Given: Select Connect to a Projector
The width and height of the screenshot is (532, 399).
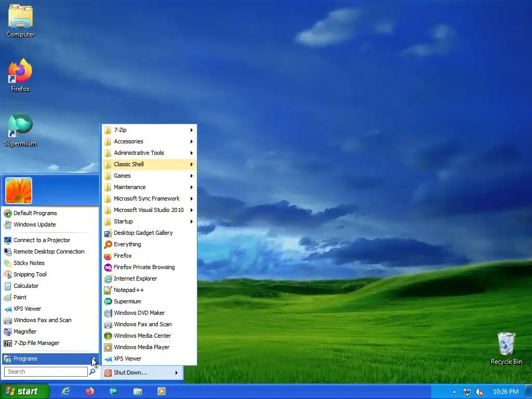Looking at the screenshot, I should click(50, 240).
